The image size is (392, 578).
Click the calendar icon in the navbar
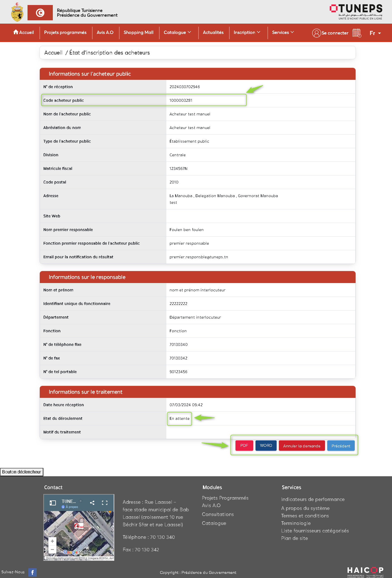tap(357, 33)
